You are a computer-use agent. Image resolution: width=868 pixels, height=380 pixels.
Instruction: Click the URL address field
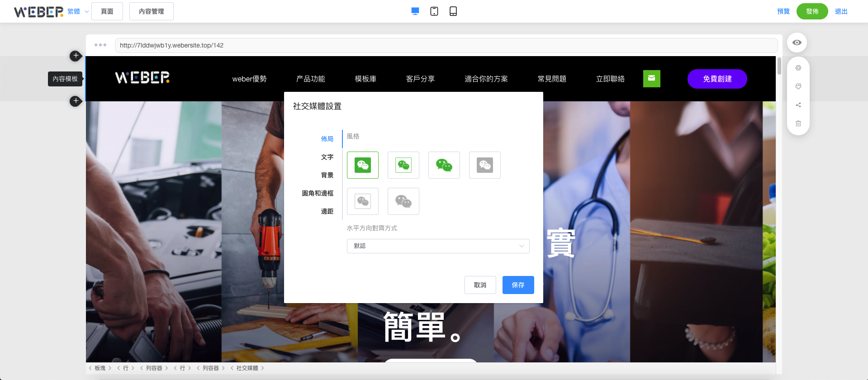pos(446,45)
